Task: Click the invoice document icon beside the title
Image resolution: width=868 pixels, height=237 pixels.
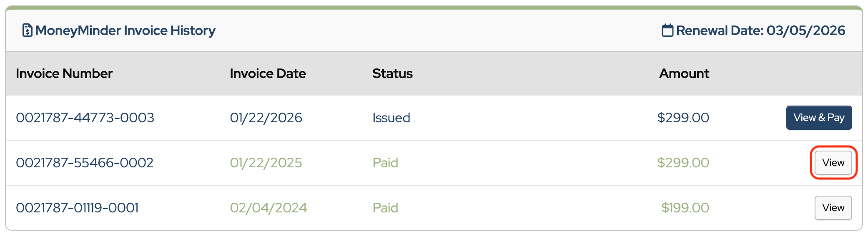Action: (x=27, y=30)
